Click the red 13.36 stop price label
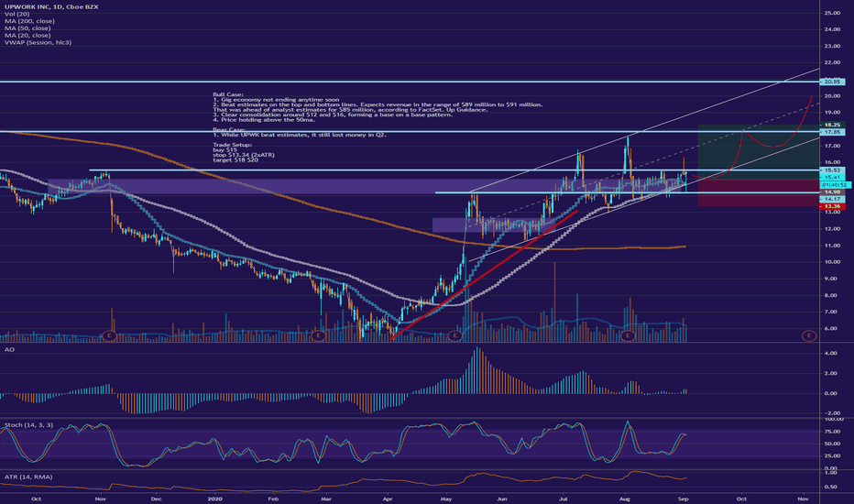Screen dimensions: 854x504 [832, 206]
